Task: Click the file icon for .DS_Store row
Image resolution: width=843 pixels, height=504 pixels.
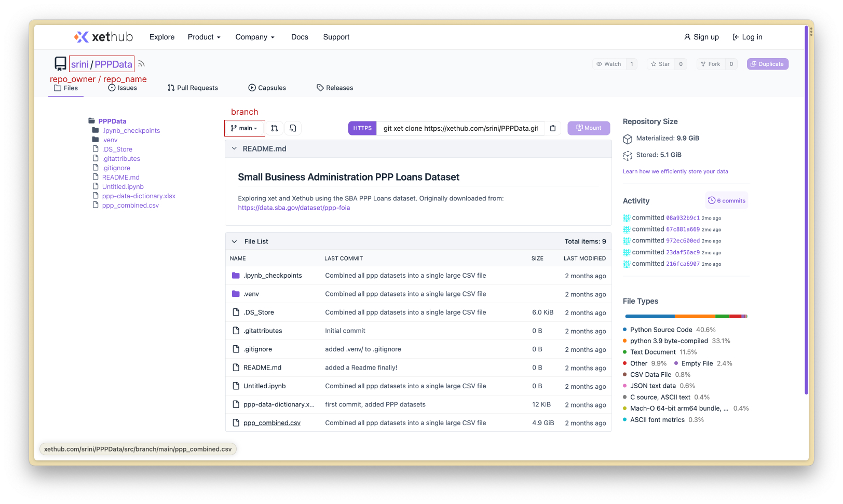Action: [x=236, y=312]
